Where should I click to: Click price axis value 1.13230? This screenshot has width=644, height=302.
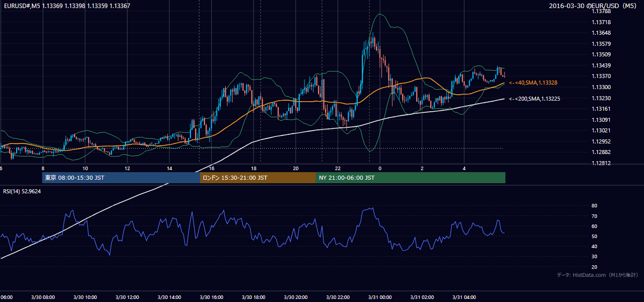click(602, 98)
